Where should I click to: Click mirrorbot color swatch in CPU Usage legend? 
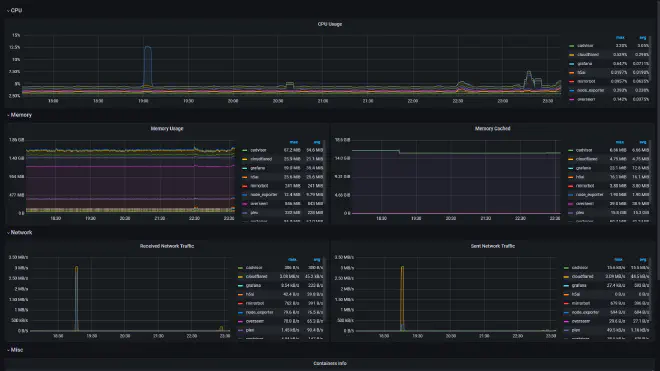[x=571, y=81]
